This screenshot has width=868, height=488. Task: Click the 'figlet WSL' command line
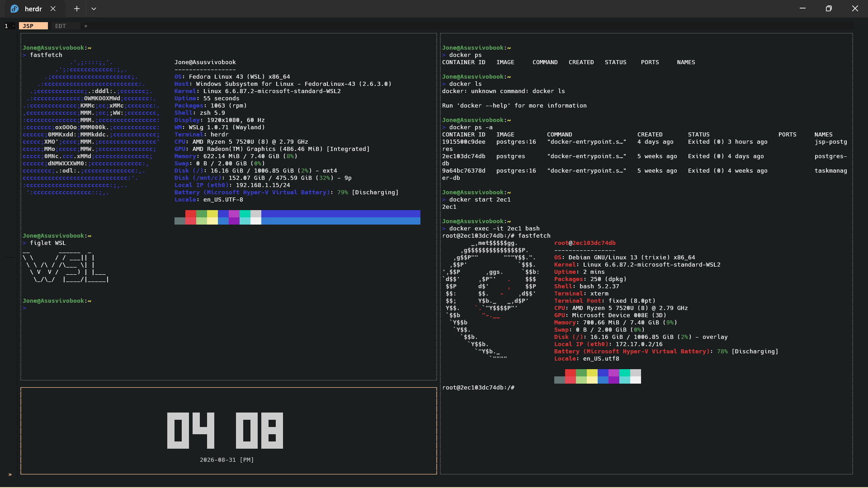[44, 243]
